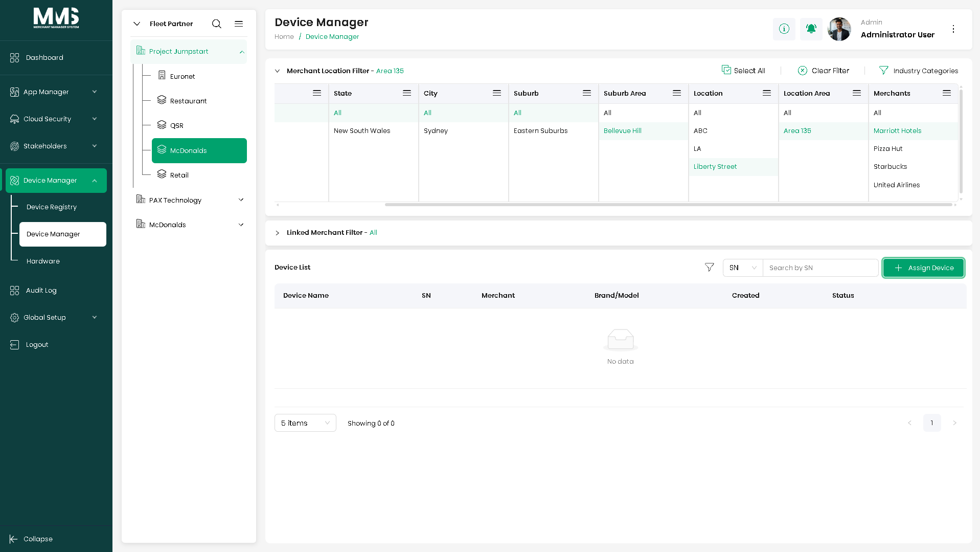Click the MMS logo
Screen dimensions: 980x552
coord(56,18)
